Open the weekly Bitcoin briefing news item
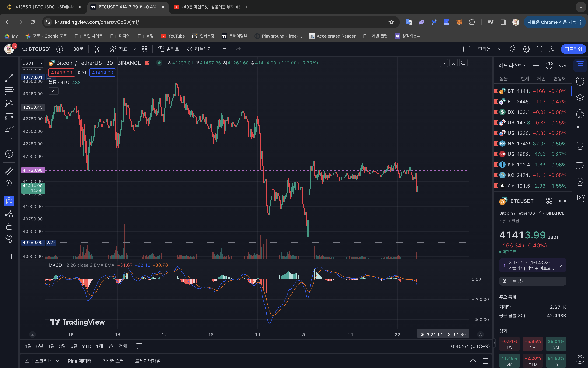The height and width of the screenshot is (368, 588). click(533, 265)
